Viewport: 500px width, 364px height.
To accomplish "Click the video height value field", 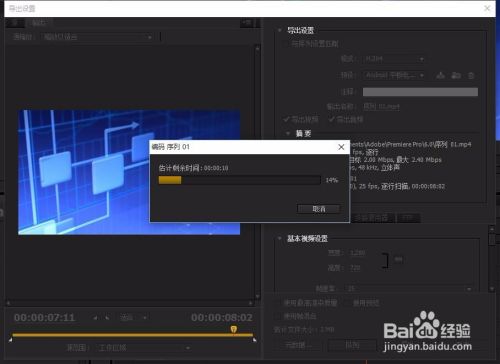I will pos(355,268).
